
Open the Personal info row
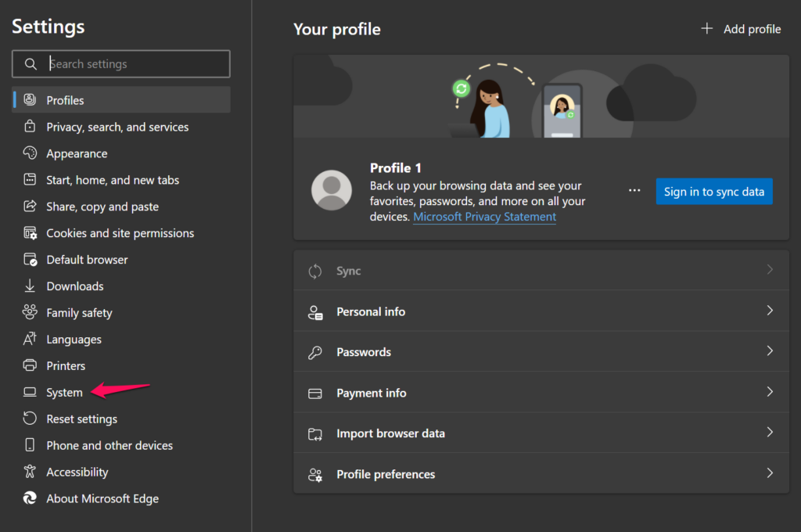point(541,311)
